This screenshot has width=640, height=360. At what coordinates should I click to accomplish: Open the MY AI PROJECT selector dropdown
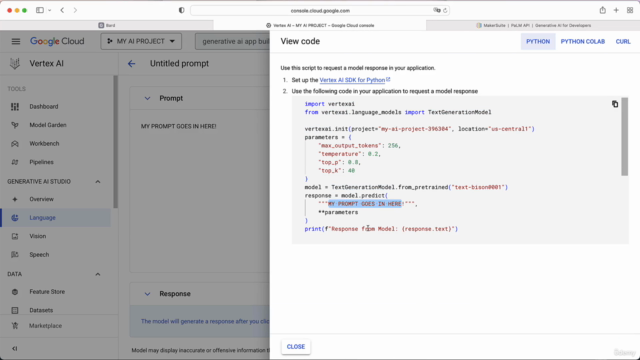coord(141,41)
